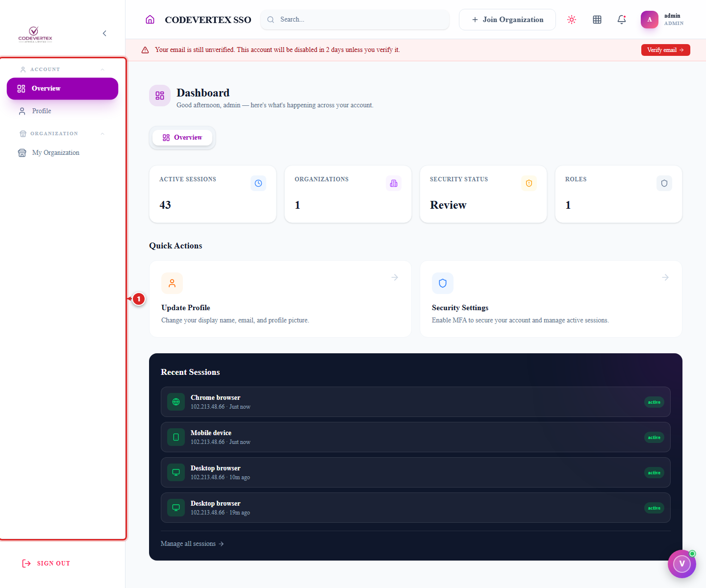The image size is (706, 588).
Task: Click the Join Organization button
Action: 507,20
